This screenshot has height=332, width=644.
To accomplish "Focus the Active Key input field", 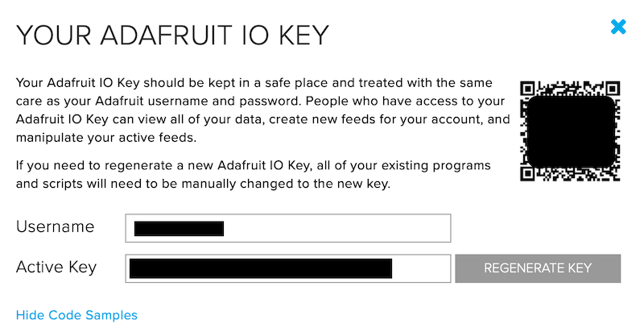I will coord(288,268).
